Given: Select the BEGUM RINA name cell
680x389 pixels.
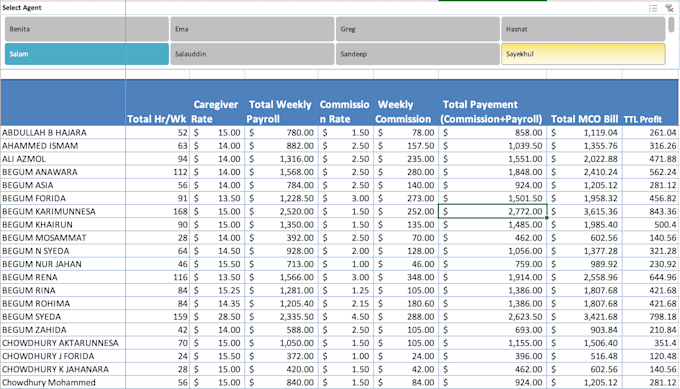Looking at the screenshot, I should point(63,290).
